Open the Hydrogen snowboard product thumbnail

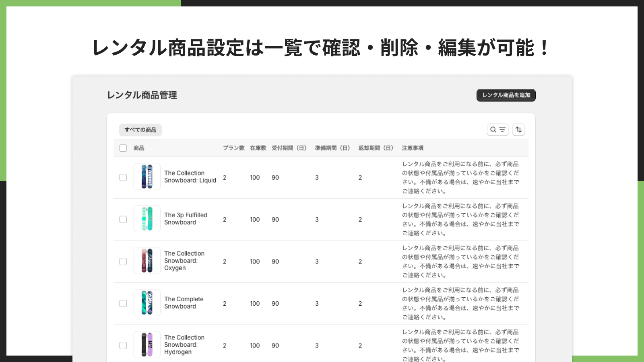tap(147, 345)
